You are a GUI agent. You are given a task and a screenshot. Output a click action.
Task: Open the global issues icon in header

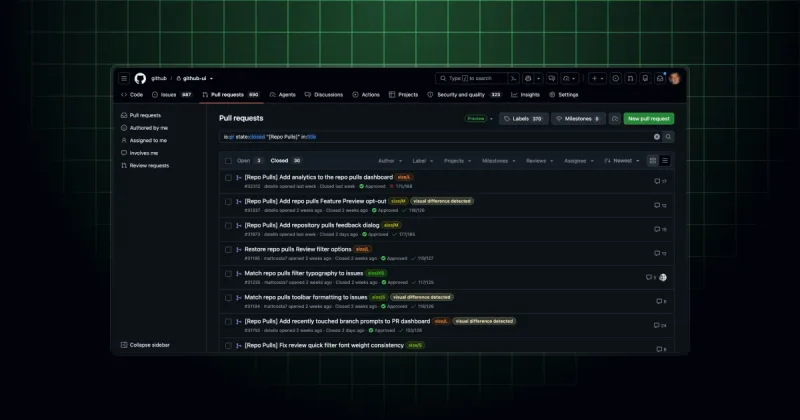[616, 79]
